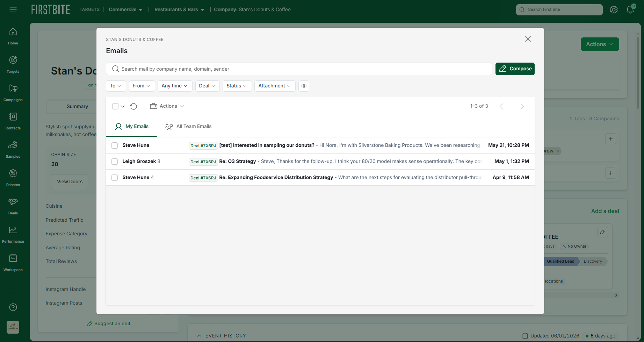Open the To filter dropdown
The width and height of the screenshot is (644, 342).
(x=116, y=86)
